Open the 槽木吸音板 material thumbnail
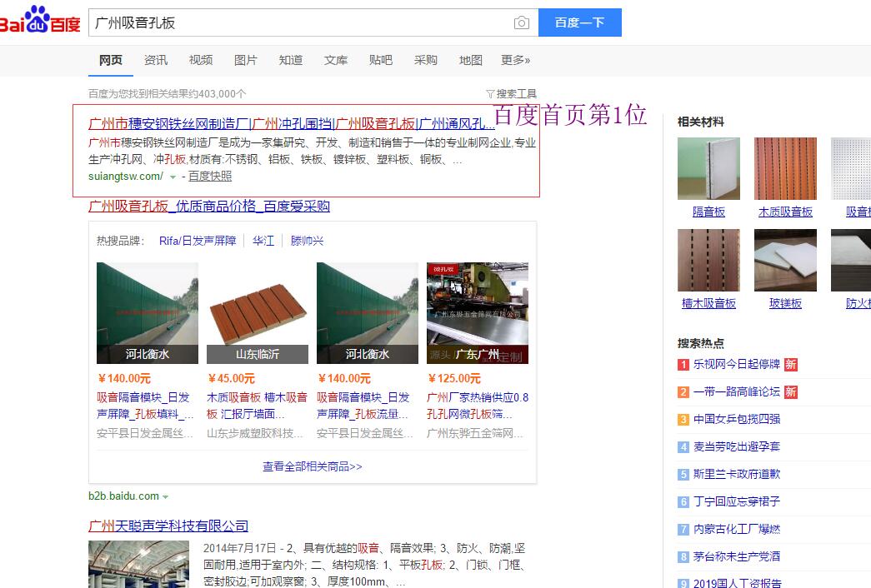 click(x=708, y=261)
